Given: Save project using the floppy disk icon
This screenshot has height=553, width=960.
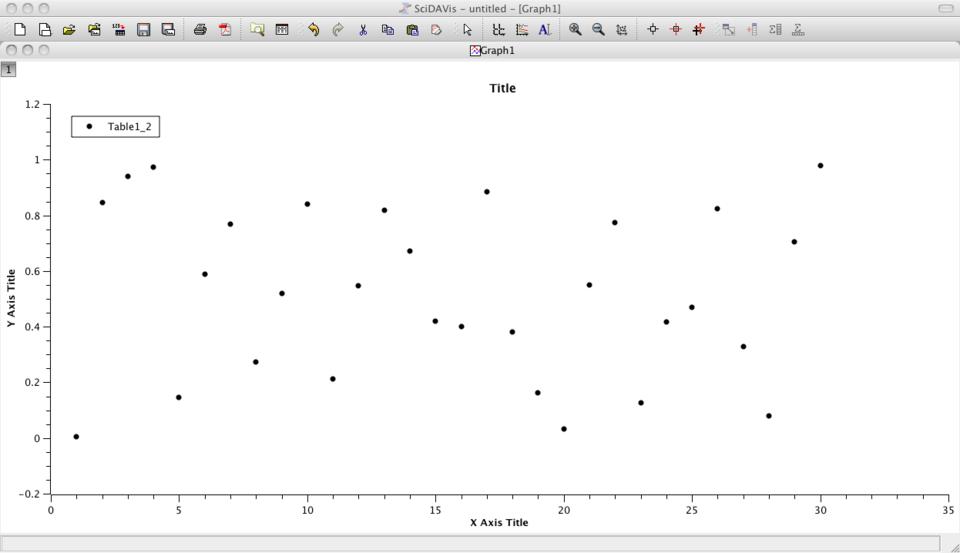Looking at the screenshot, I should click(144, 30).
